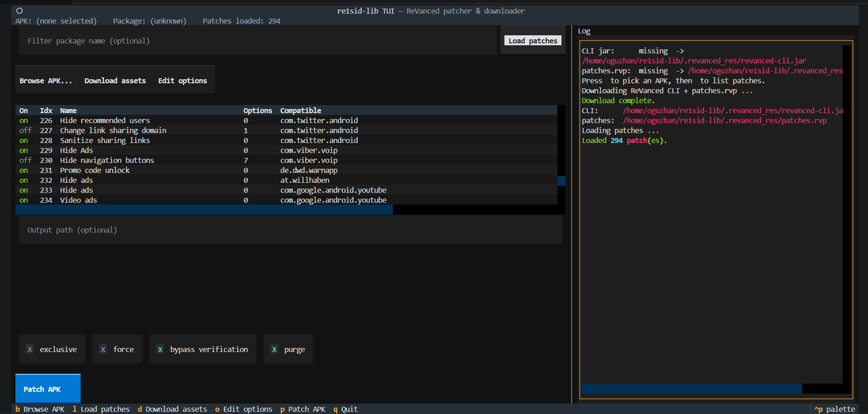
Task: Click the Options column header
Action: pos(258,111)
